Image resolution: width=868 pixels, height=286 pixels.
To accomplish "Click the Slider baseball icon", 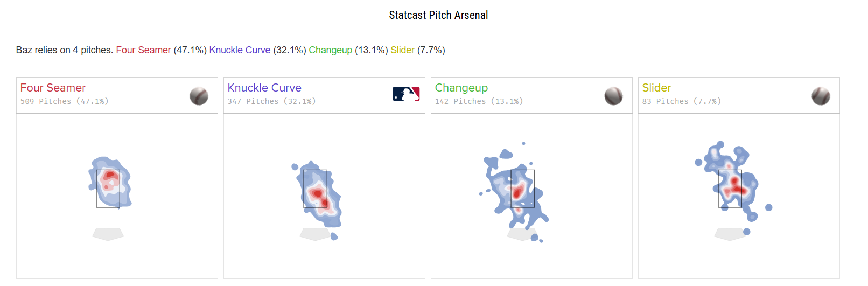I will (821, 96).
